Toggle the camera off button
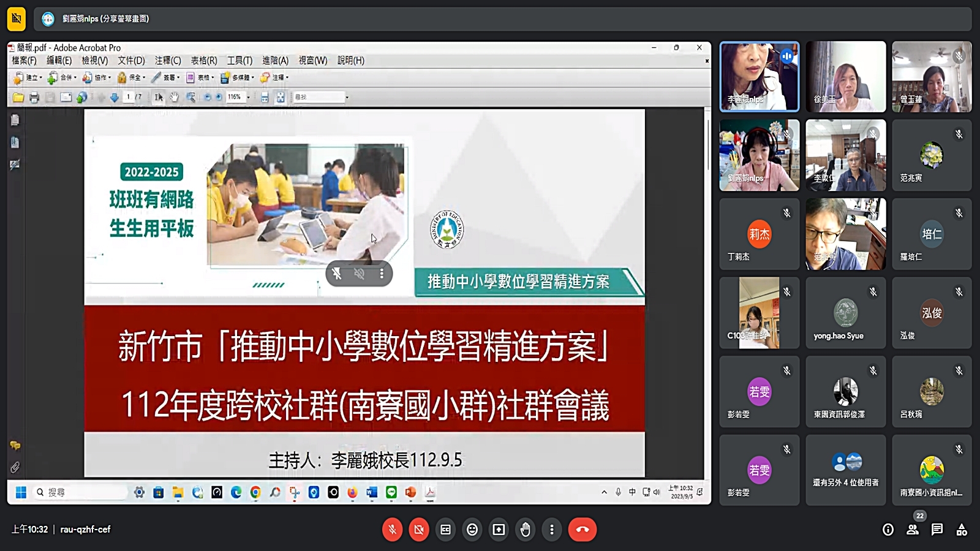980x551 pixels. pos(419,530)
